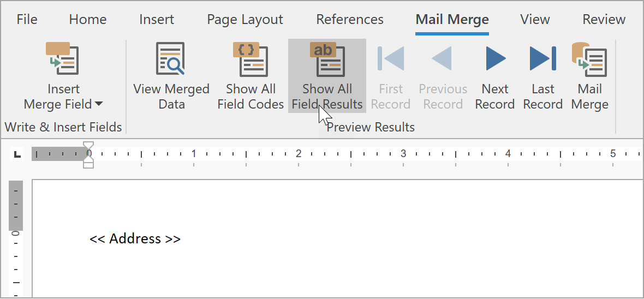Open the References tab
The image size is (644, 299).
pos(350,20)
